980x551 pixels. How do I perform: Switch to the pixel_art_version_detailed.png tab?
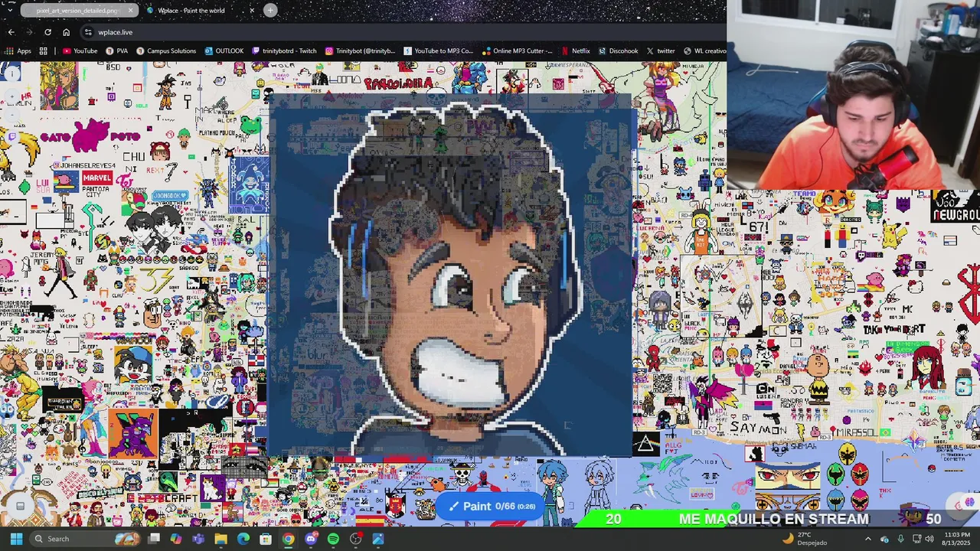tap(79, 11)
